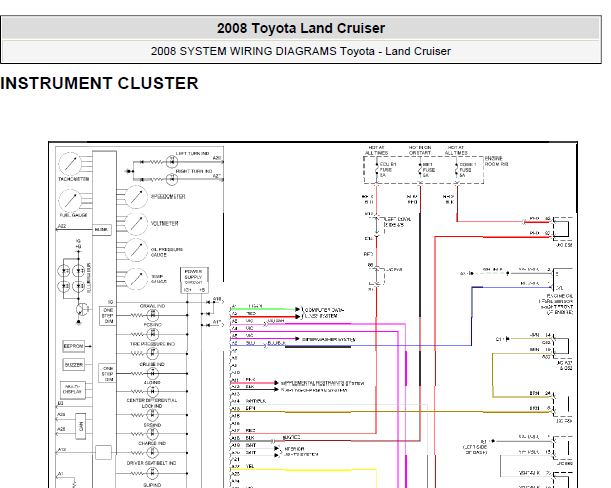Click the Speedometer gauge symbol

click(x=136, y=197)
